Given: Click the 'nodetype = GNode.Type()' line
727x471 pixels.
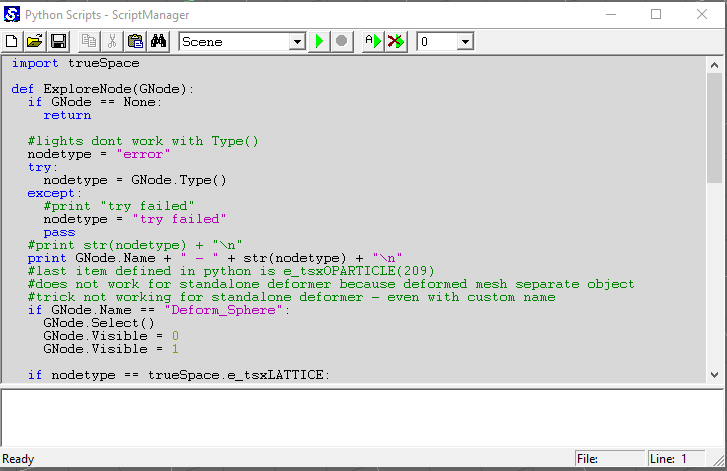Looking at the screenshot, I should click(x=135, y=180).
